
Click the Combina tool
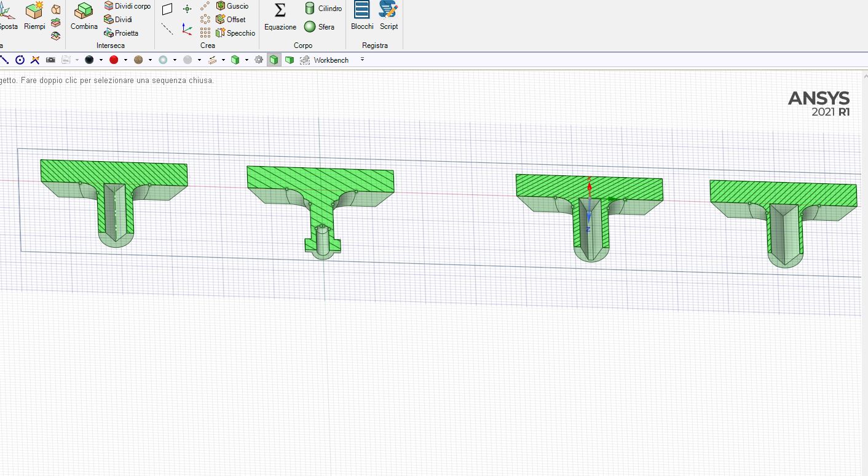point(84,17)
